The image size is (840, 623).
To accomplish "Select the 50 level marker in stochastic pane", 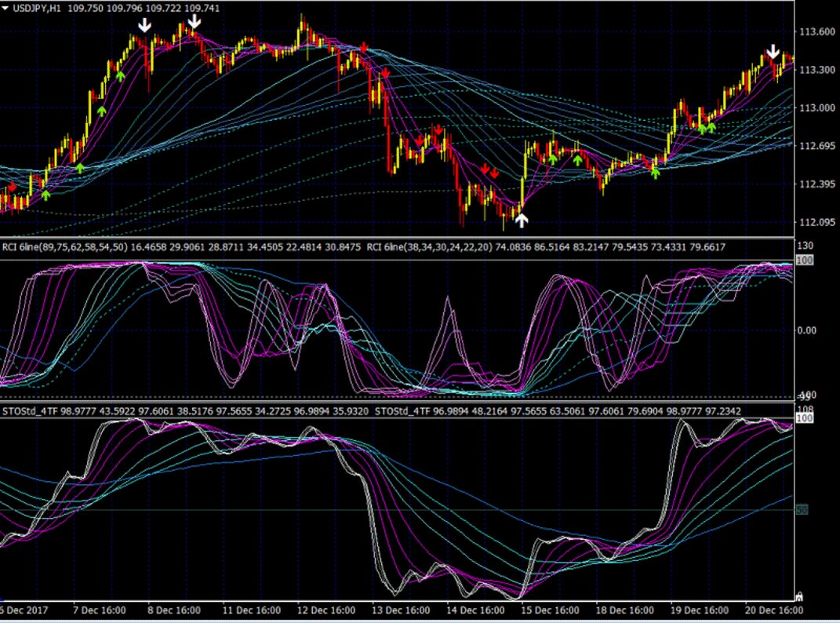I will tap(802, 510).
